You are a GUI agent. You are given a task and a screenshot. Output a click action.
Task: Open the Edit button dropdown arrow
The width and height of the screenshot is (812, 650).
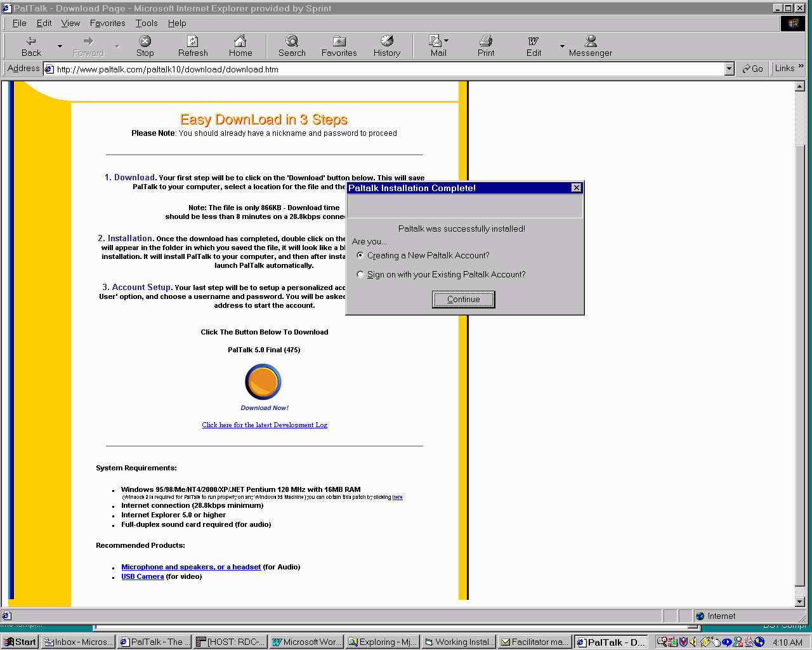[x=562, y=46]
